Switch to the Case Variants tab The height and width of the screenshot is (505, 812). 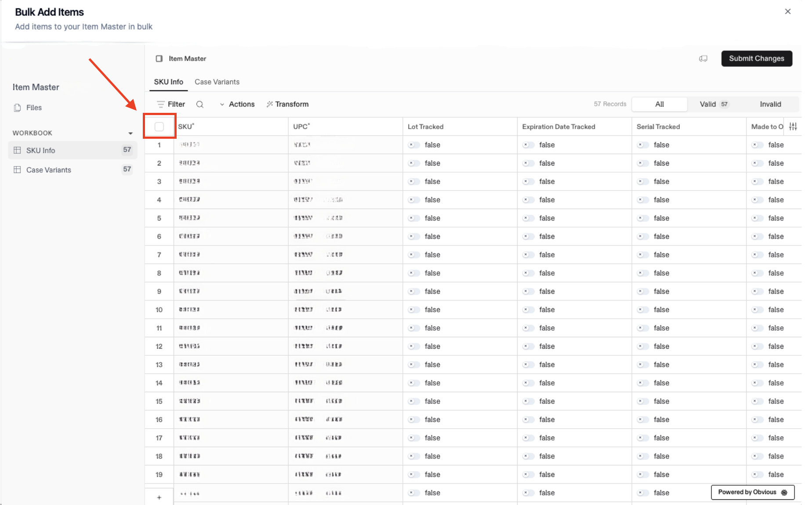pos(217,82)
